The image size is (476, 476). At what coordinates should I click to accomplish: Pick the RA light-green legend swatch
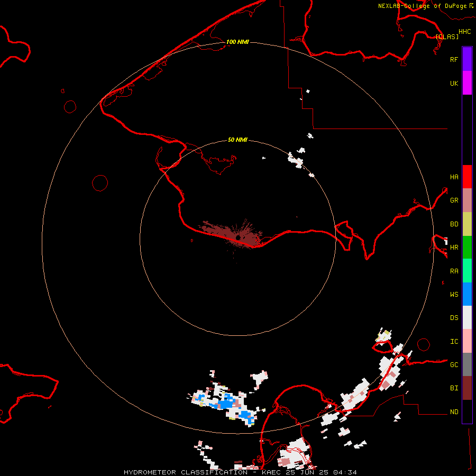click(x=467, y=271)
